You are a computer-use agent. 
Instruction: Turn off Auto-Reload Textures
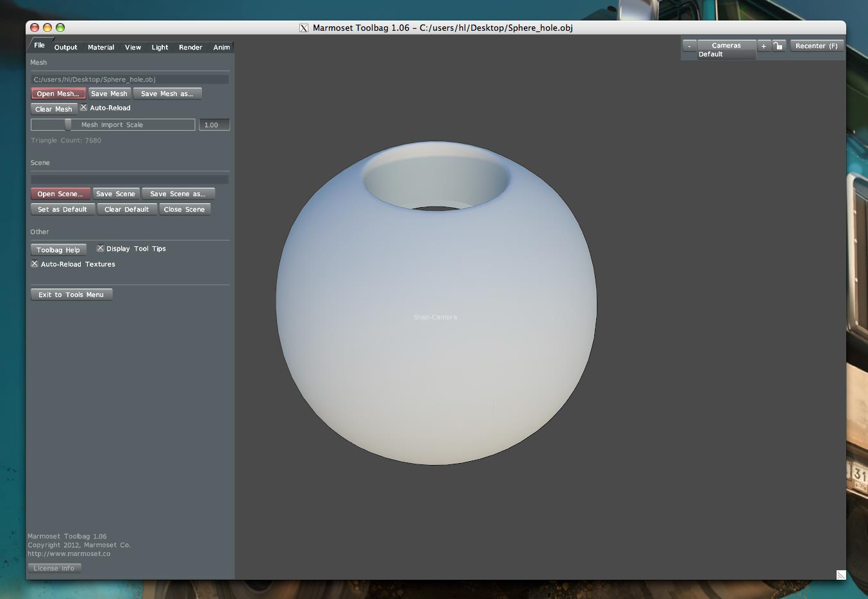pos(35,264)
